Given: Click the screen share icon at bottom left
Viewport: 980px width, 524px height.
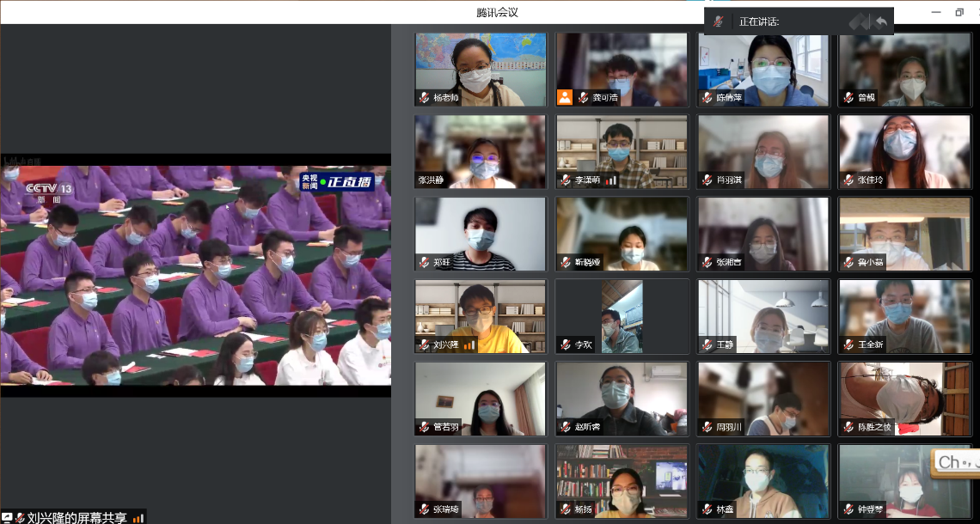Looking at the screenshot, I should pyautogui.click(x=8, y=517).
